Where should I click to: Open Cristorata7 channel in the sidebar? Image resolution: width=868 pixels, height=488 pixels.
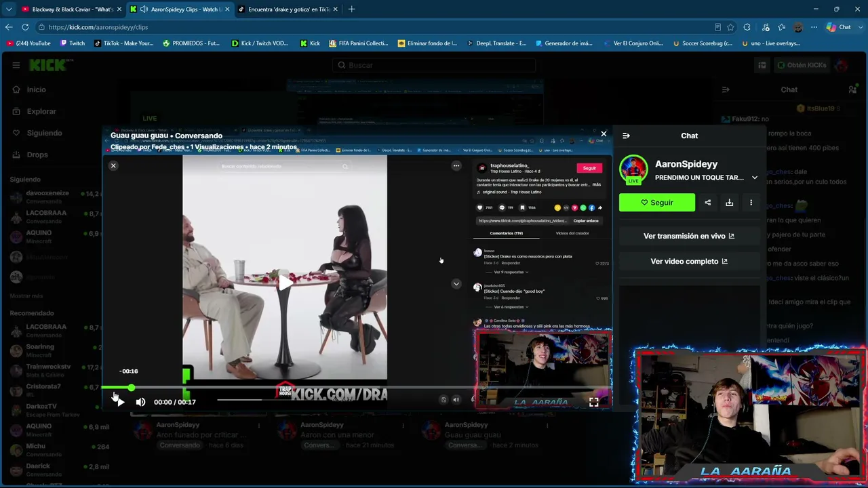click(x=54, y=390)
